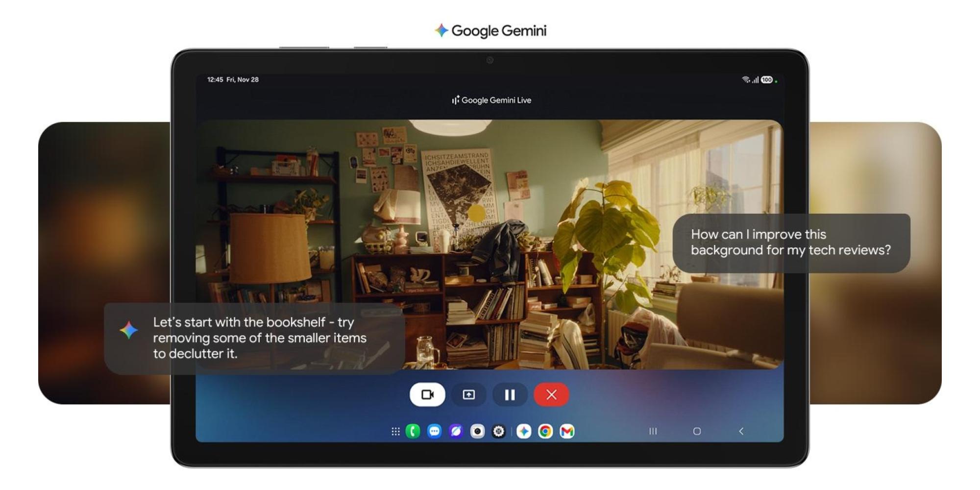
Task: Launch the Phone app
Action: point(413,431)
